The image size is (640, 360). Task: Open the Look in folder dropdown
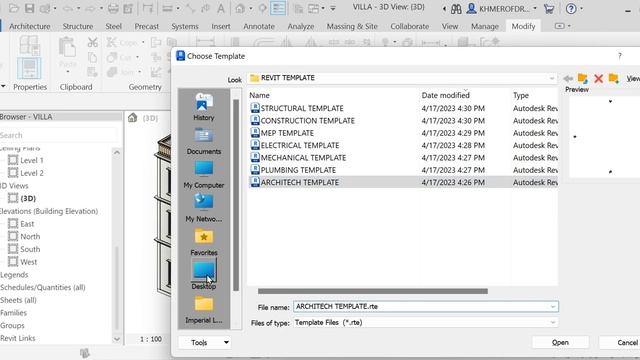pyautogui.click(x=552, y=78)
